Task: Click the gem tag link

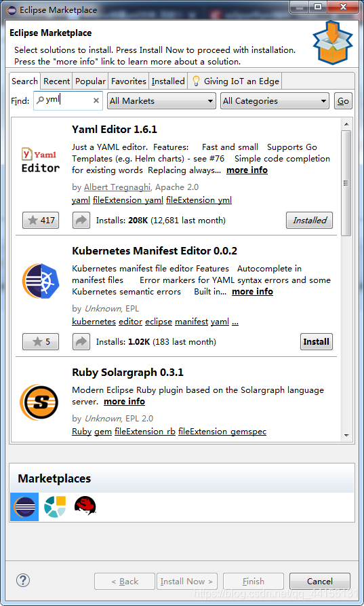Action: pyautogui.click(x=103, y=432)
